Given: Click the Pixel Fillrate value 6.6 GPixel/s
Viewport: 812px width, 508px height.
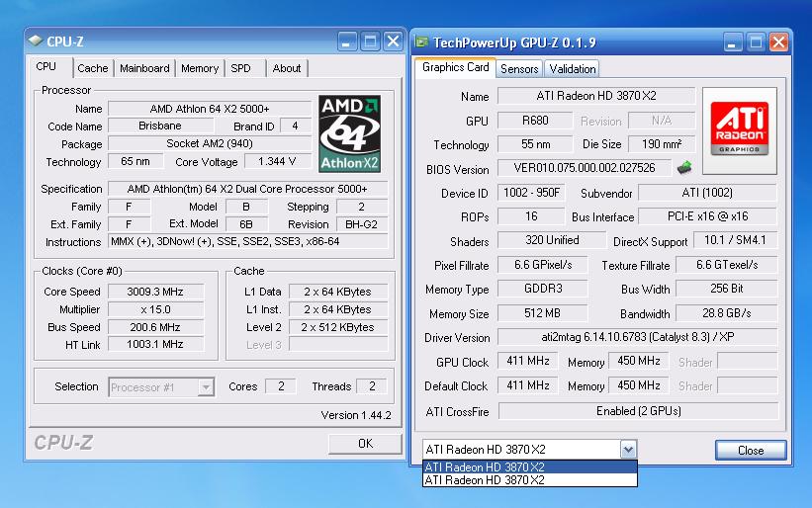Looking at the screenshot, I should [x=543, y=264].
